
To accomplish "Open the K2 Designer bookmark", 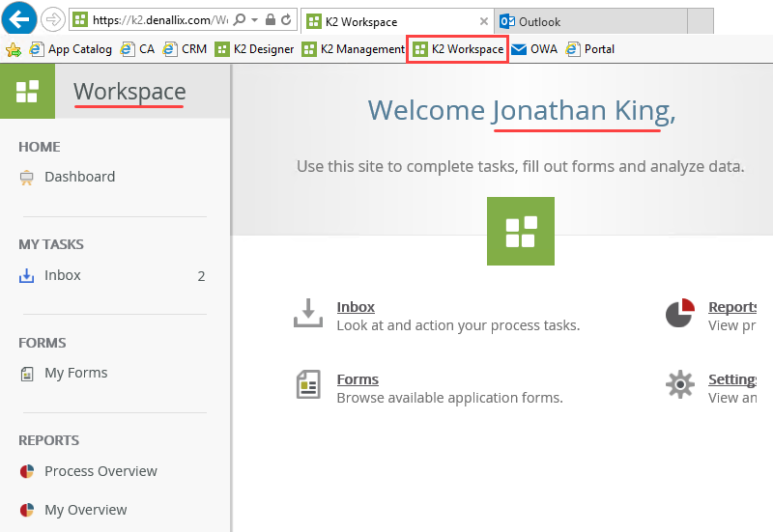I will point(254,49).
